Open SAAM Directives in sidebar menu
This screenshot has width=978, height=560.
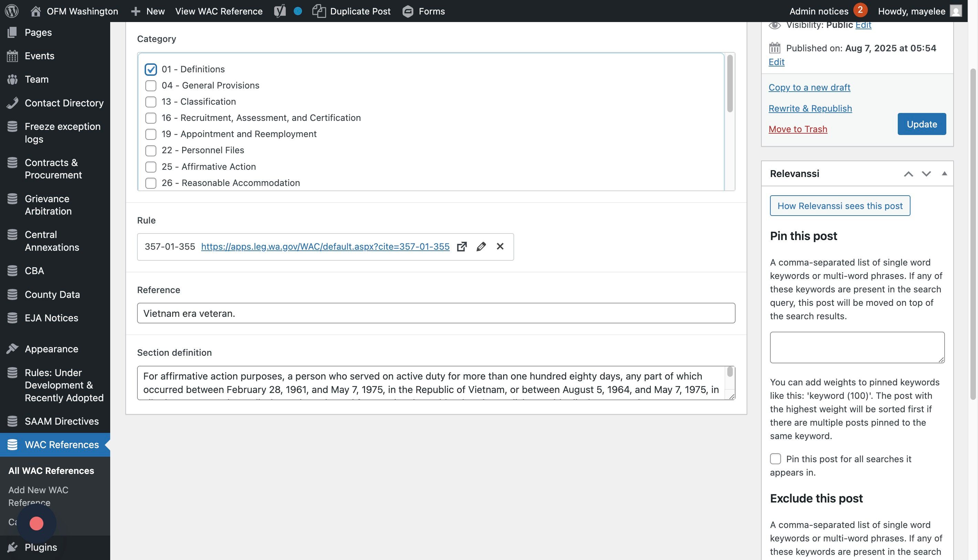coord(62,421)
